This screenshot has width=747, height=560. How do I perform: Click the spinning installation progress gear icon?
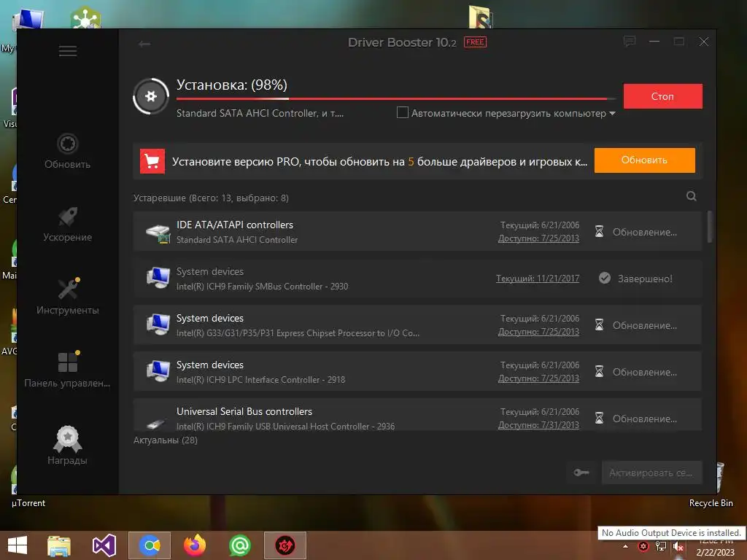coord(151,96)
